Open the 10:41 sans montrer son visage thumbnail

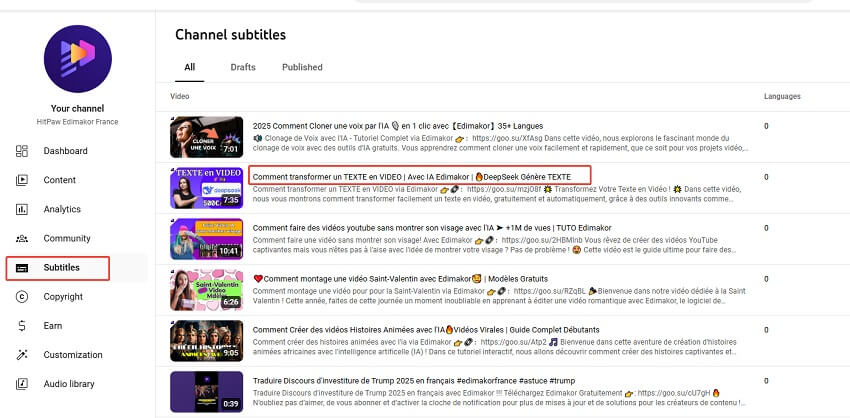pyautogui.click(x=207, y=239)
